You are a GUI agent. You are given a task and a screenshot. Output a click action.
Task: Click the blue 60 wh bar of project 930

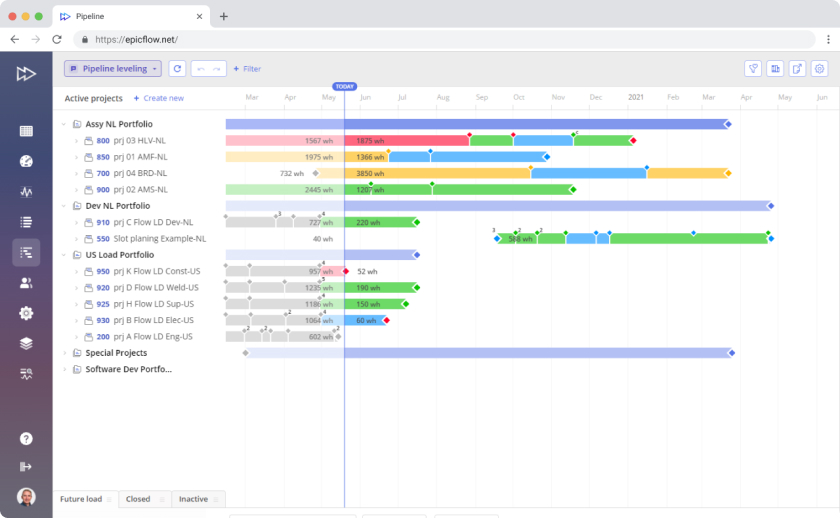point(365,320)
